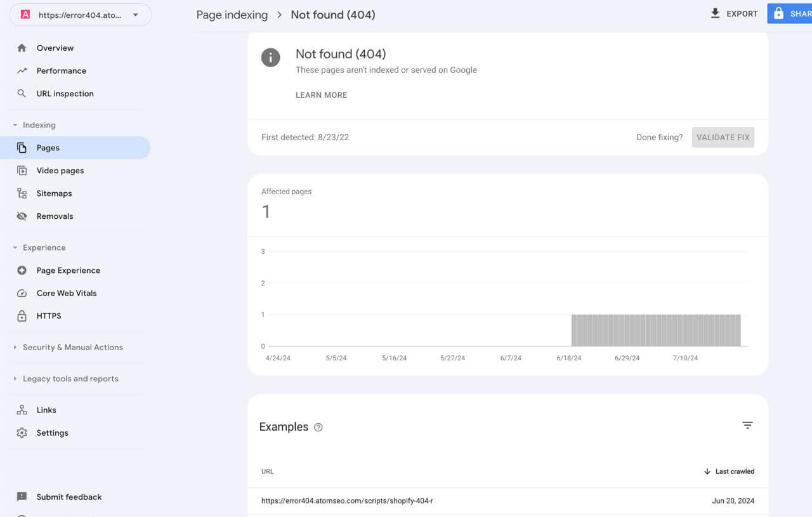Click the Overview home icon

pos(22,48)
